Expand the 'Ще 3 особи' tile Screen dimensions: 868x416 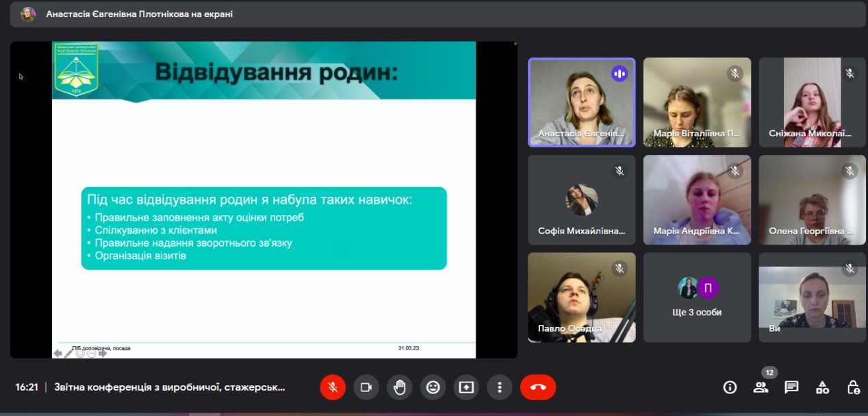coord(697,297)
